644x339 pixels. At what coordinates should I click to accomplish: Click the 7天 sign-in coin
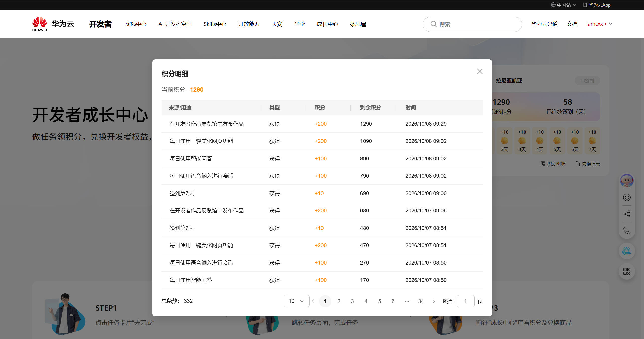(x=592, y=141)
